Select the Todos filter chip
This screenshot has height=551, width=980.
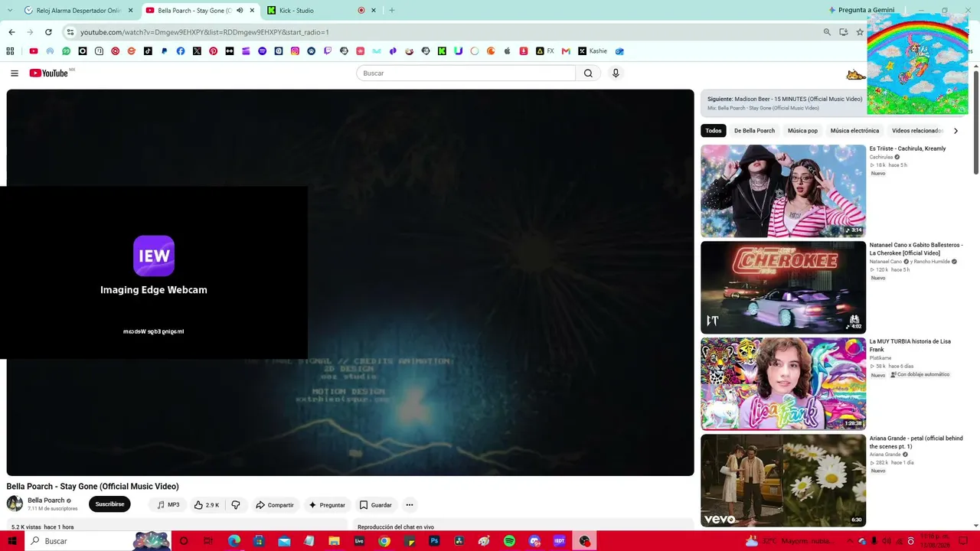(714, 131)
